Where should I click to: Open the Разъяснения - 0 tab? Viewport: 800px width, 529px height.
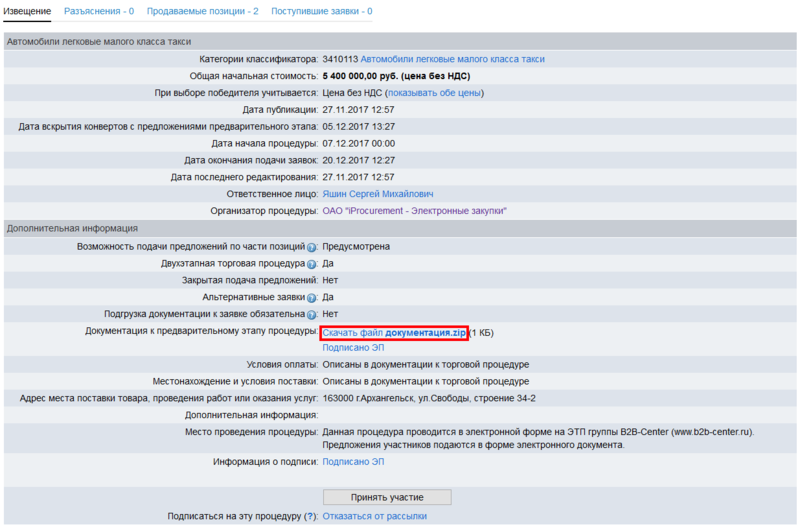click(x=99, y=11)
